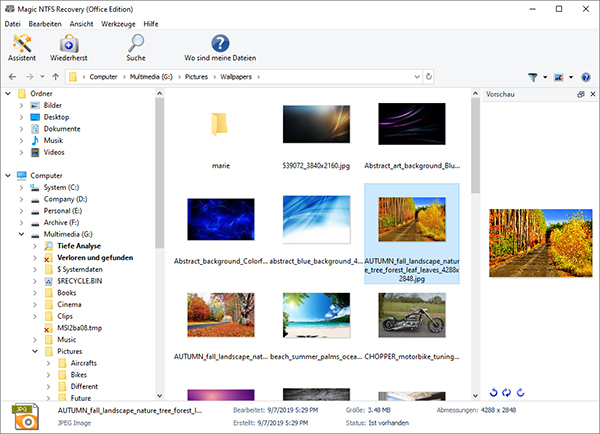The image size is (600, 434).
Task: Open the Datei menu
Action: coord(13,24)
